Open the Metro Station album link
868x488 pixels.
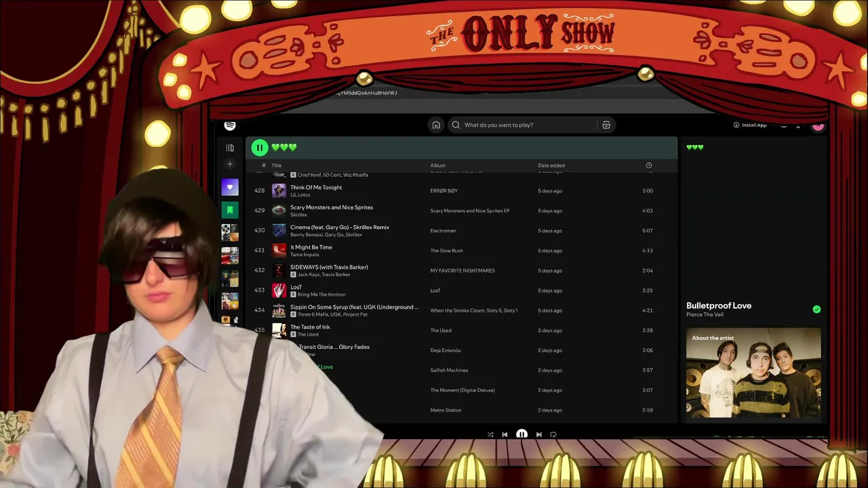[x=446, y=410]
